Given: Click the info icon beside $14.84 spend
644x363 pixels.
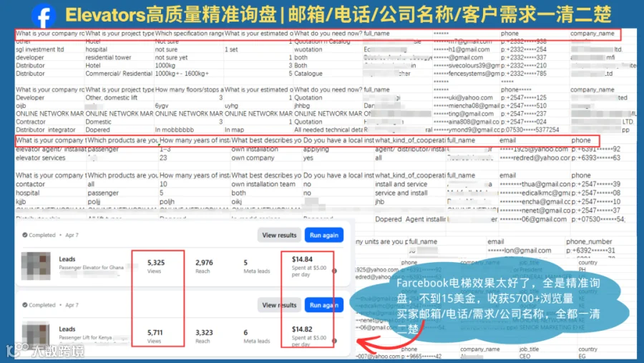Looking at the screenshot, I should [334, 271].
